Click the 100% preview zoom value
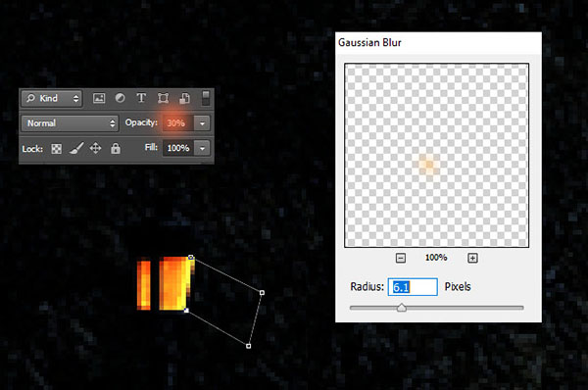Viewport: 588px width, 390px height. (x=436, y=258)
